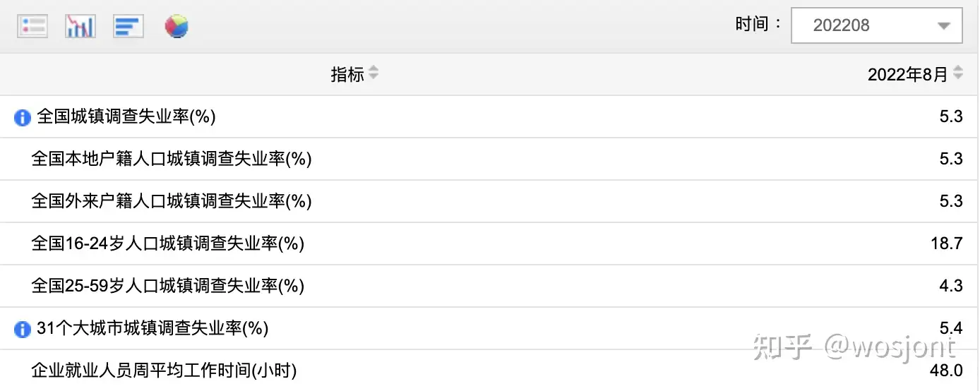
Task: Show the line chart view
Action: point(80,26)
